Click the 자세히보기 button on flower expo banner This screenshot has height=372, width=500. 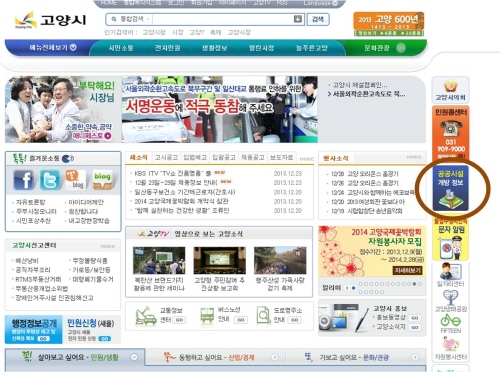click(x=408, y=271)
